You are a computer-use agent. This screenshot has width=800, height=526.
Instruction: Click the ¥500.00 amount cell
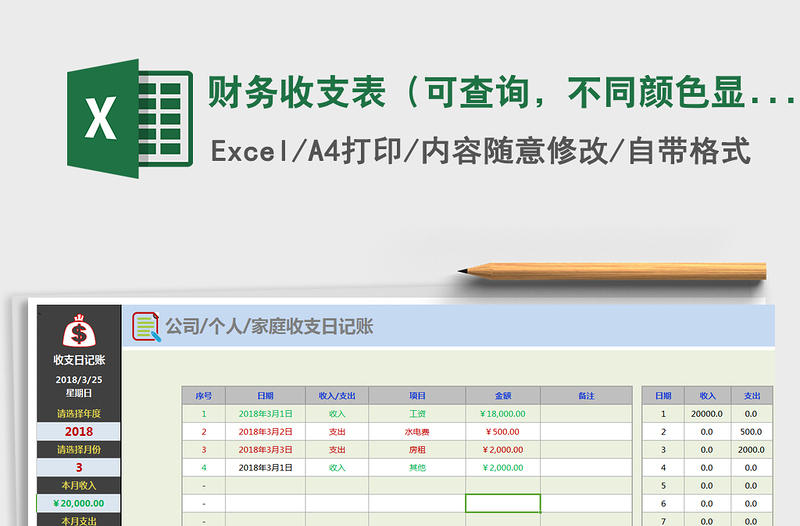(x=503, y=432)
